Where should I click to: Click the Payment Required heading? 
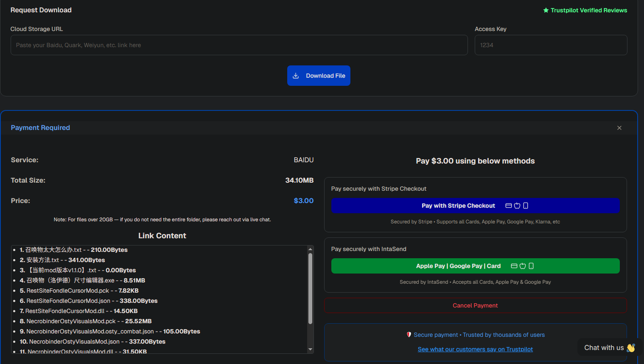(x=40, y=127)
